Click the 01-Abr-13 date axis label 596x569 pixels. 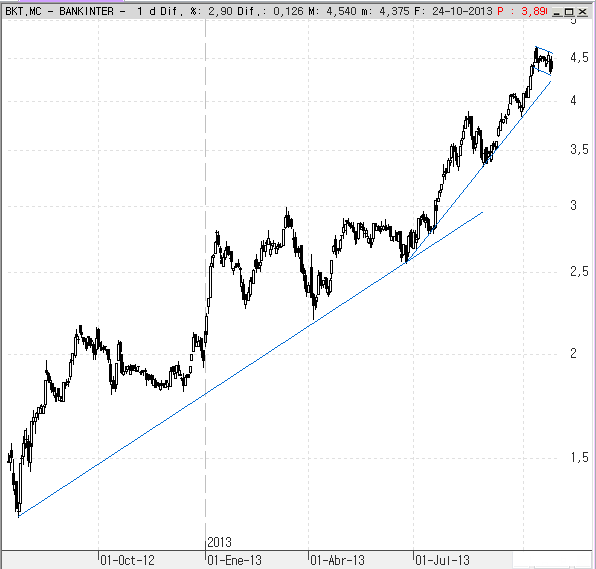pos(338,560)
